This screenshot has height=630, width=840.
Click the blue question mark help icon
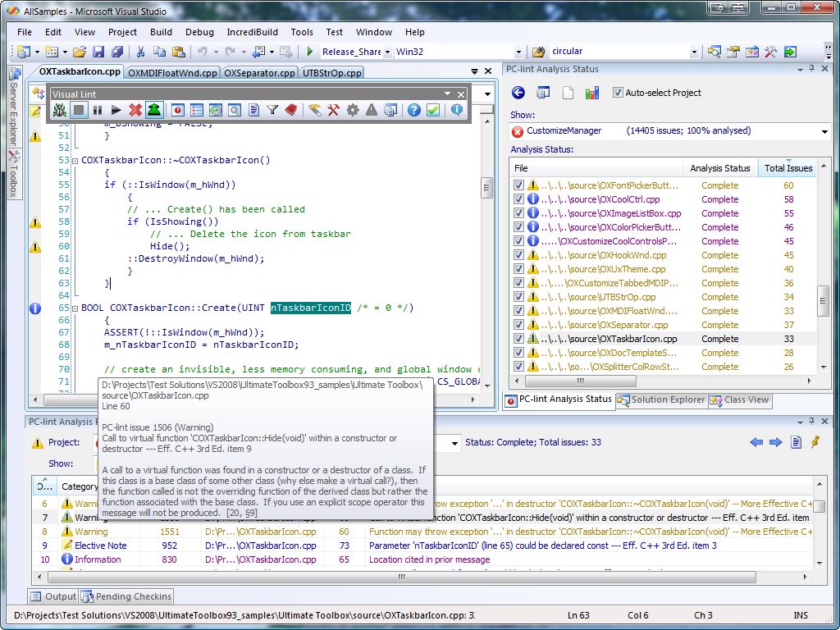point(413,111)
